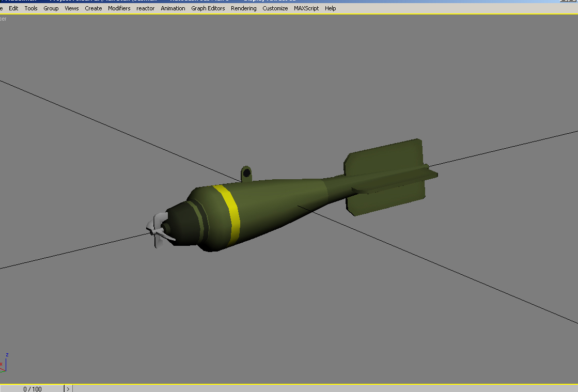Open the Graph Editors menu
The width and height of the screenshot is (578, 392).
(x=208, y=8)
